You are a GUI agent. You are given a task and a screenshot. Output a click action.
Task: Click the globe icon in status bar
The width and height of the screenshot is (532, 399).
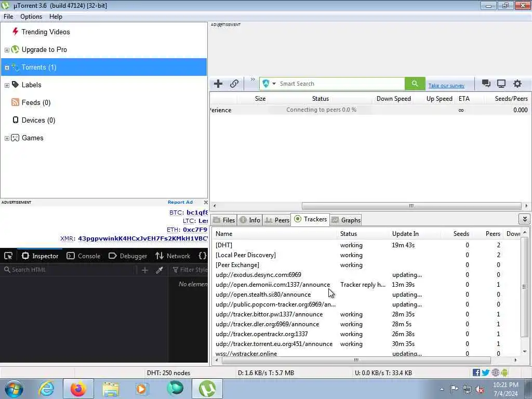pos(495,373)
